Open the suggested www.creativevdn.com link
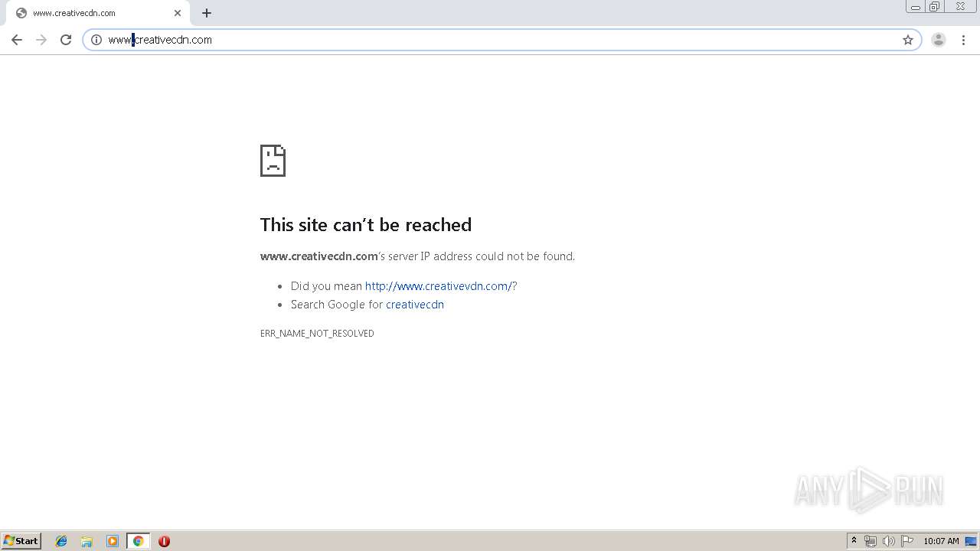Image resolution: width=980 pixels, height=551 pixels. point(439,286)
